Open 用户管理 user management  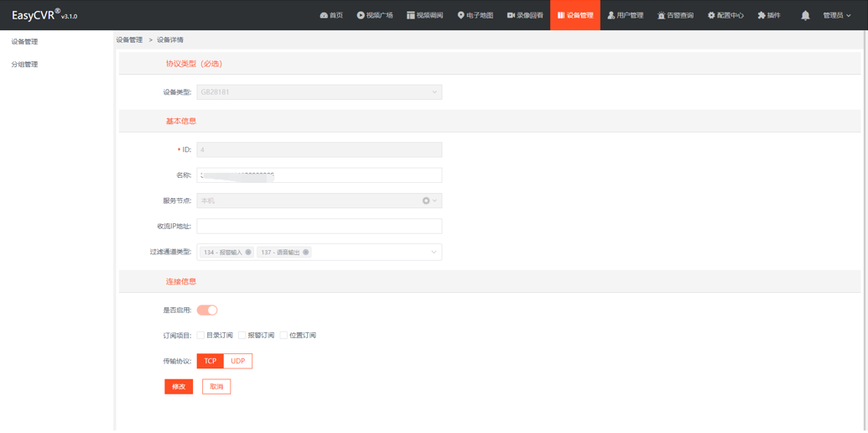click(x=625, y=15)
